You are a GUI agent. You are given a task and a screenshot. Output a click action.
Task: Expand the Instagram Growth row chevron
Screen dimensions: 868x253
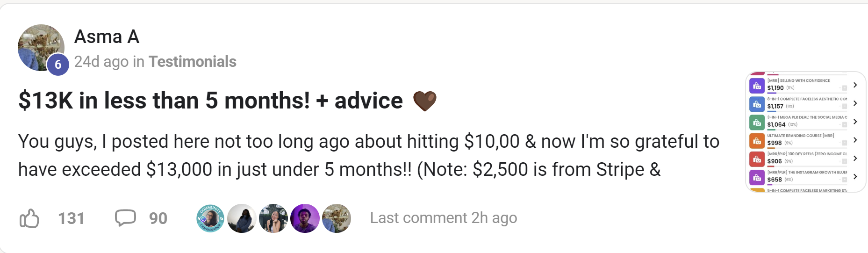[x=855, y=177]
